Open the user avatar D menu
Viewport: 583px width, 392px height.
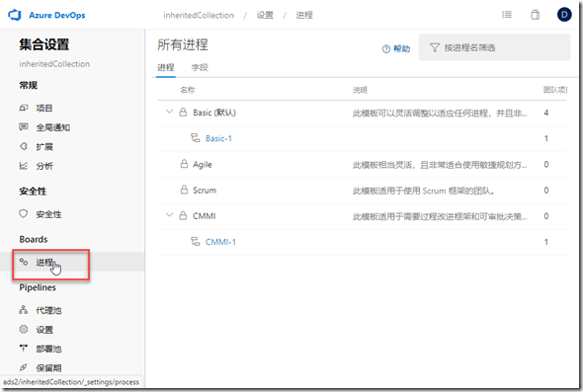click(564, 15)
